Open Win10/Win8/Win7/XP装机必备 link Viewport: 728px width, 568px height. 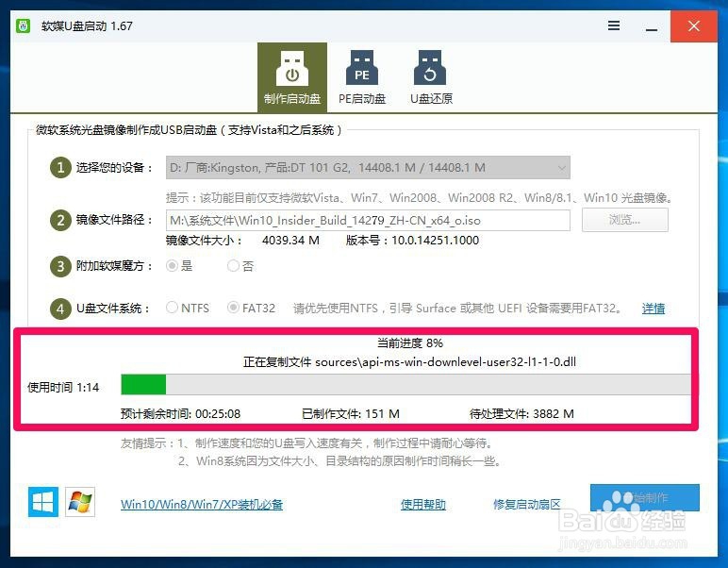[x=202, y=505]
